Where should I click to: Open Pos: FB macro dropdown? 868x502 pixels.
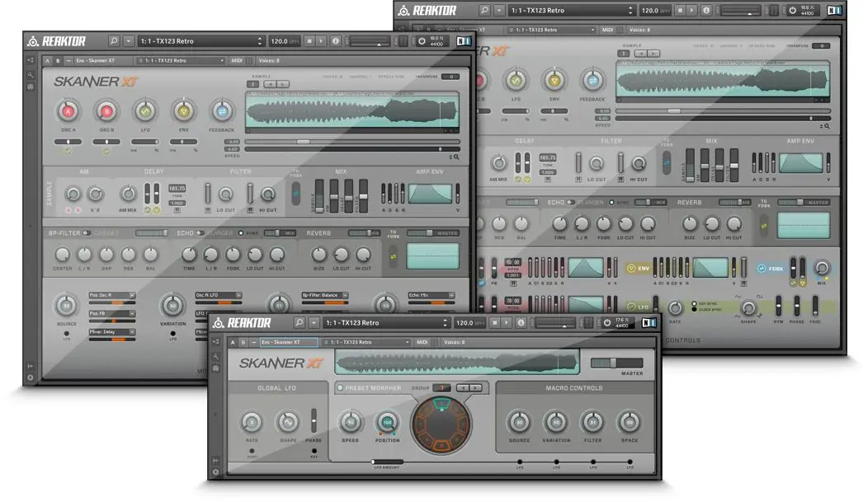pyautogui.click(x=112, y=313)
